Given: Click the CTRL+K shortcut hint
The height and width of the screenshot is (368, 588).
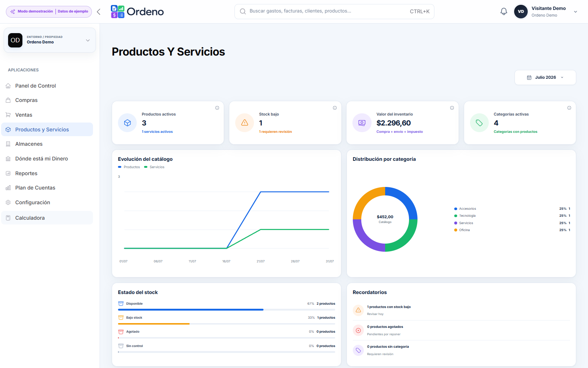Looking at the screenshot, I should coord(420,11).
